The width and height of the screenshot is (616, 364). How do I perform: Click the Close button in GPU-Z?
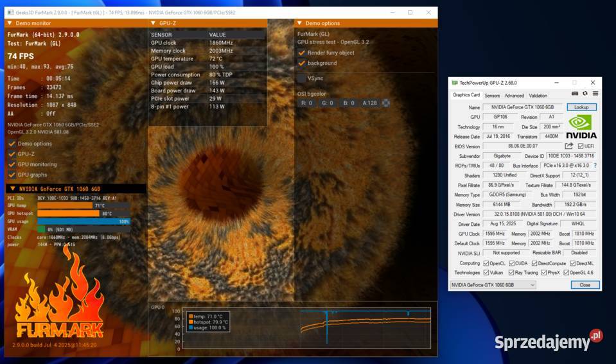585,285
